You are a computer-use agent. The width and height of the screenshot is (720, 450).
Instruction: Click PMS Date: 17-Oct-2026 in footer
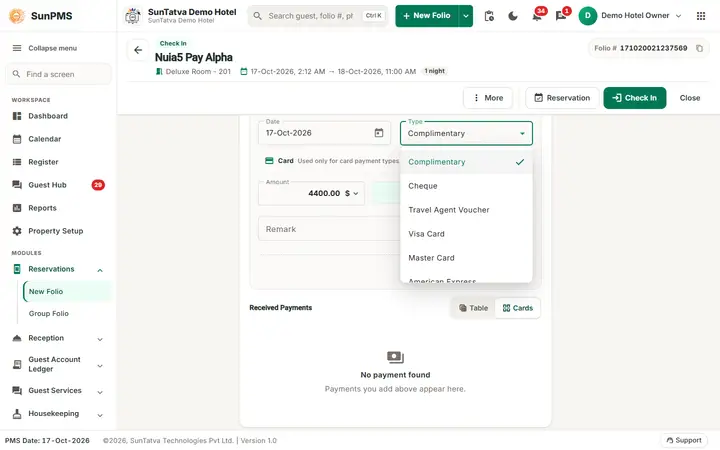(x=47, y=441)
